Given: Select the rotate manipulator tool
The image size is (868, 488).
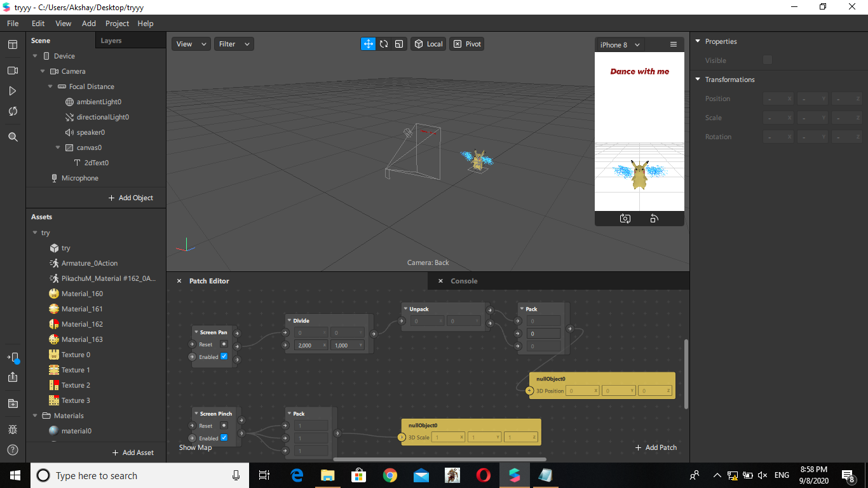Looking at the screenshot, I should [384, 44].
